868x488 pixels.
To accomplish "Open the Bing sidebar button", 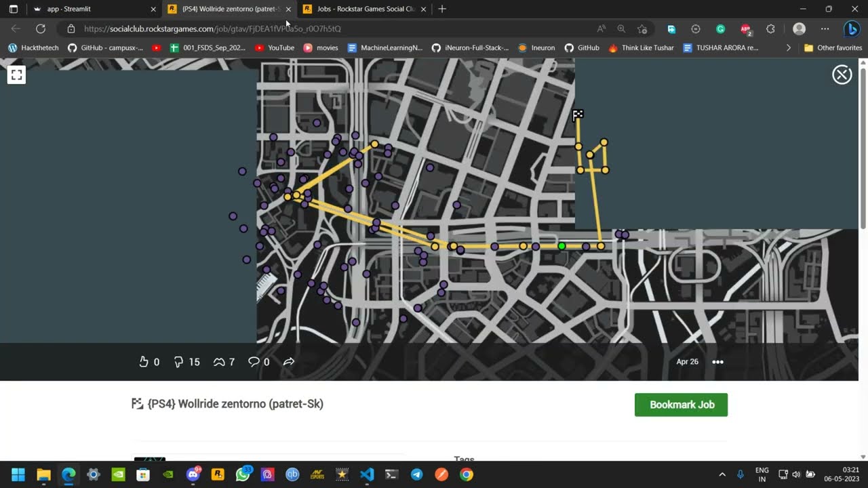I will point(852,28).
